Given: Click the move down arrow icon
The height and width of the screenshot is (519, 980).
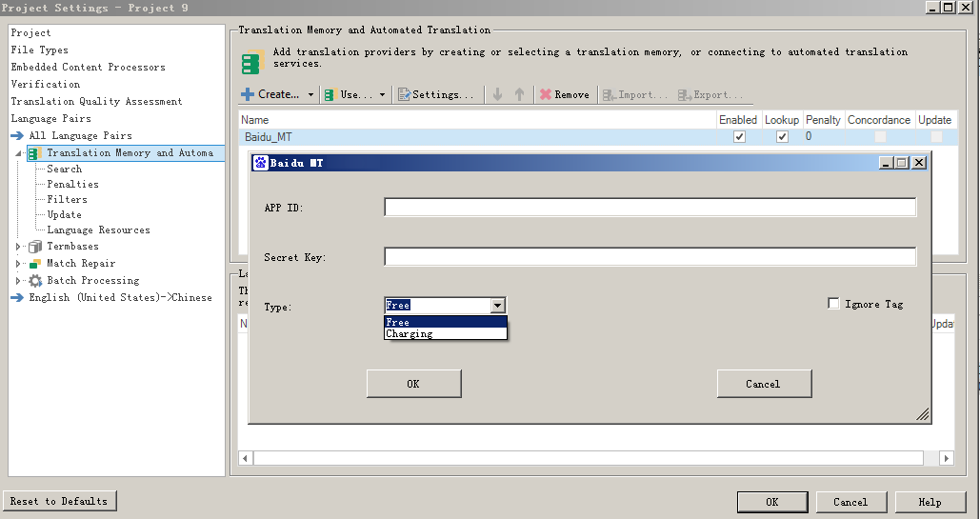Looking at the screenshot, I should (x=497, y=94).
